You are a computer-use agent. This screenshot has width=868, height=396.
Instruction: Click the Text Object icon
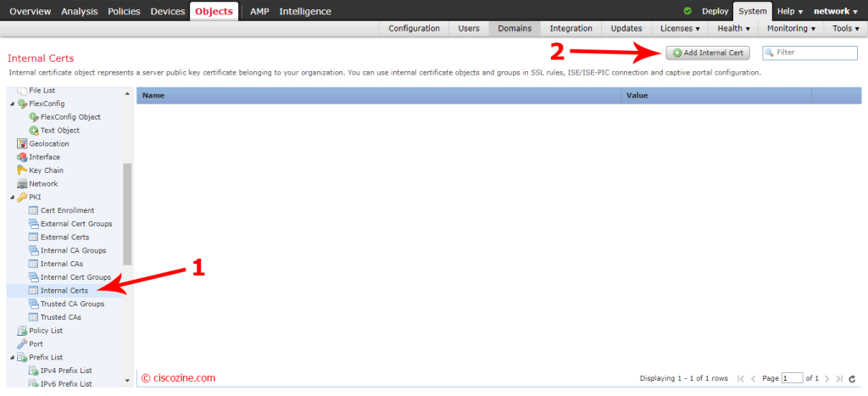tap(34, 131)
